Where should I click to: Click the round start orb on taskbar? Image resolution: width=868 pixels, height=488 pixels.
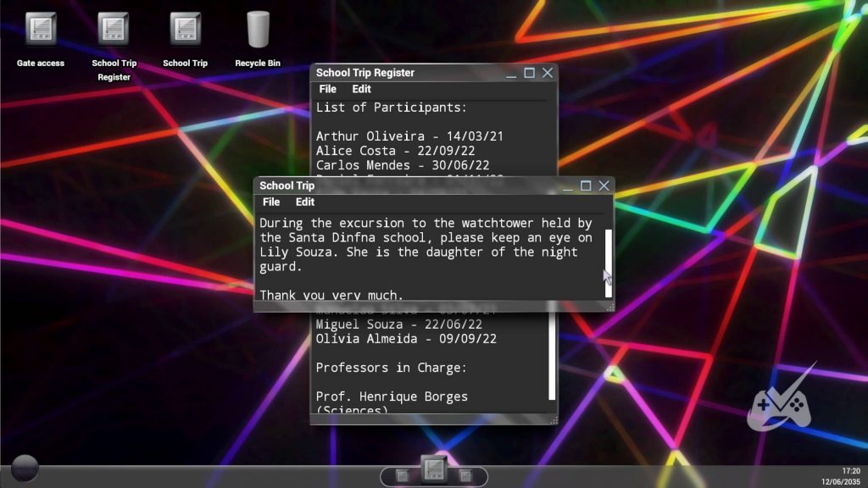point(25,468)
